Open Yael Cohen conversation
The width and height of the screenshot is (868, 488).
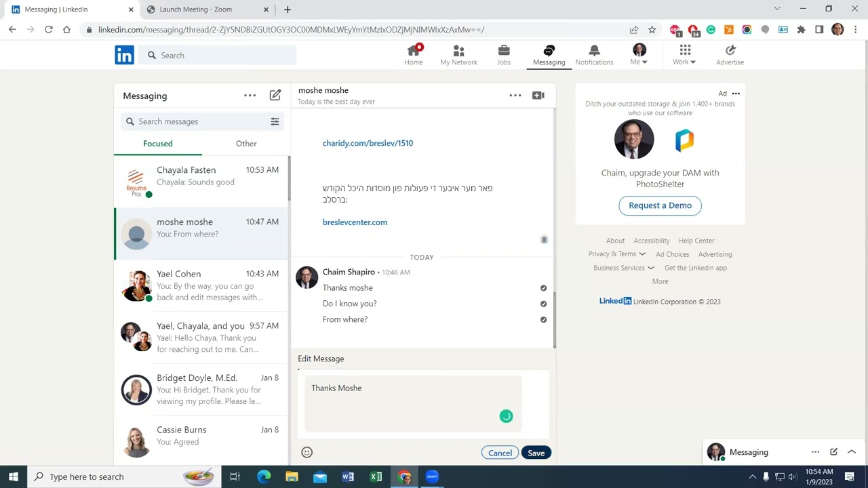(201, 285)
